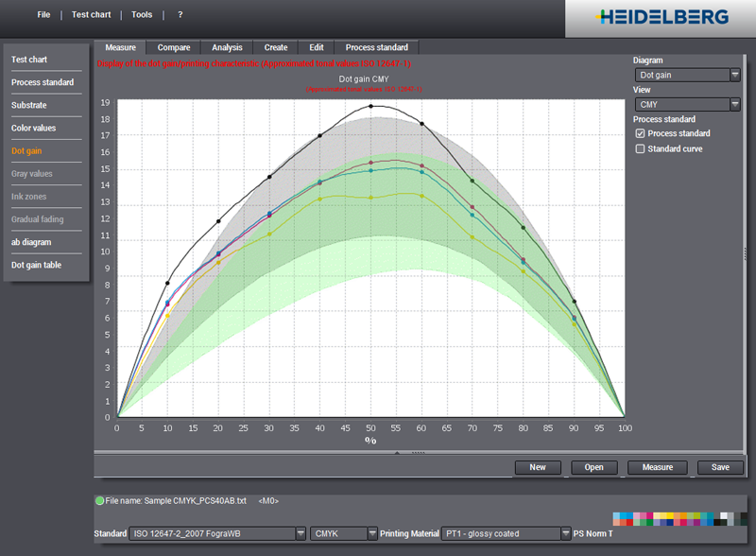
Task: Click the green file status indicator circle
Action: (x=100, y=501)
